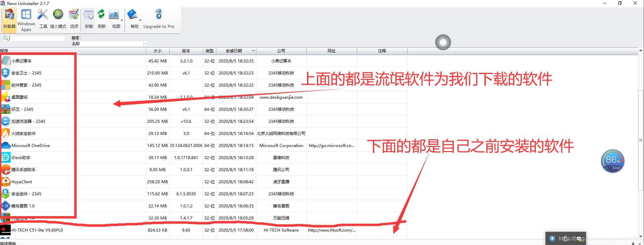Image resolution: width=644 pixels, height=245 pixels.
Task: Select HuyaClient program icon
Action: (x=6, y=182)
